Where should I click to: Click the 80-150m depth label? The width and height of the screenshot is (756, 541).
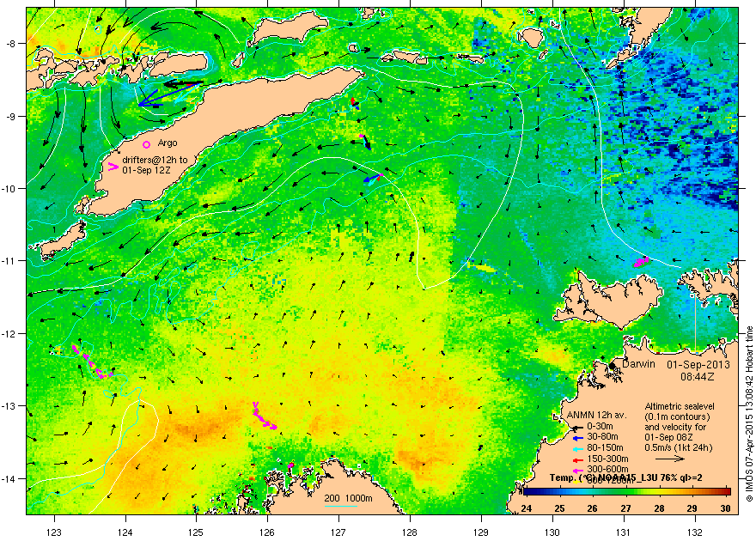tap(605, 448)
